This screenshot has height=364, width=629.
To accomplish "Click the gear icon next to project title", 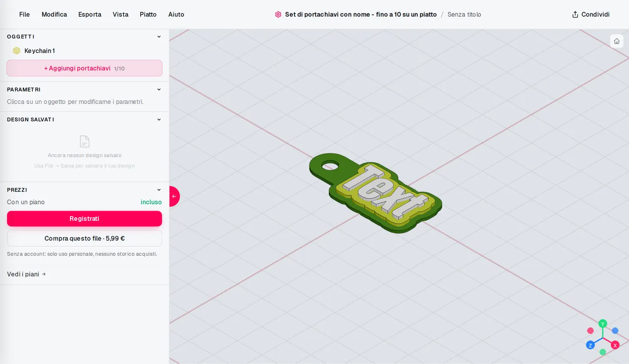I will pos(278,14).
